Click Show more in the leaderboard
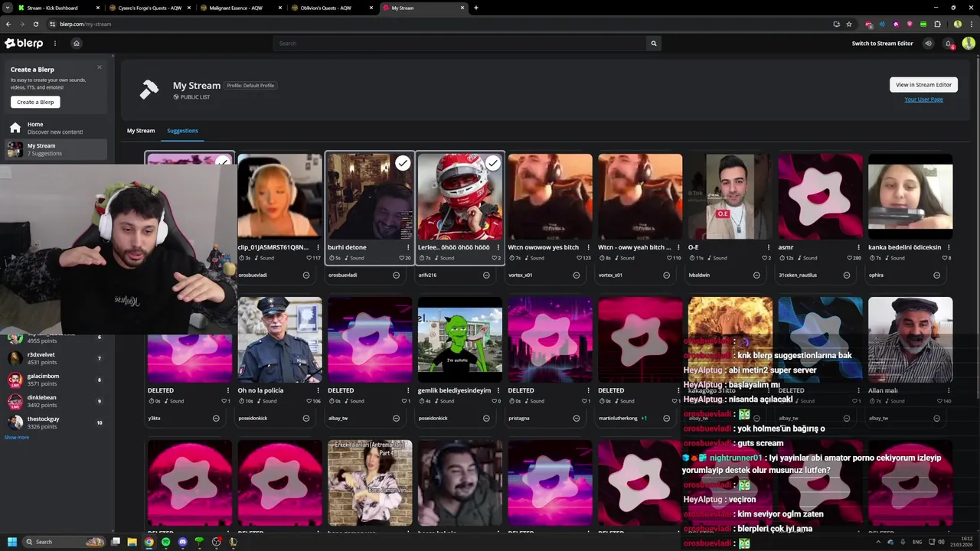The width and height of the screenshot is (980, 551). pyautogui.click(x=17, y=438)
